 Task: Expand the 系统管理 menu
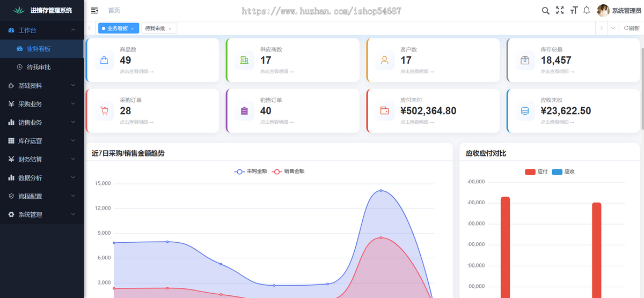coord(42,214)
